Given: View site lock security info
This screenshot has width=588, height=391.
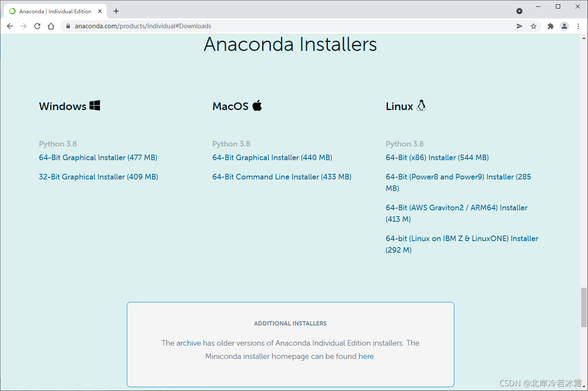Looking at the screenshot, I should click(68, 26).
